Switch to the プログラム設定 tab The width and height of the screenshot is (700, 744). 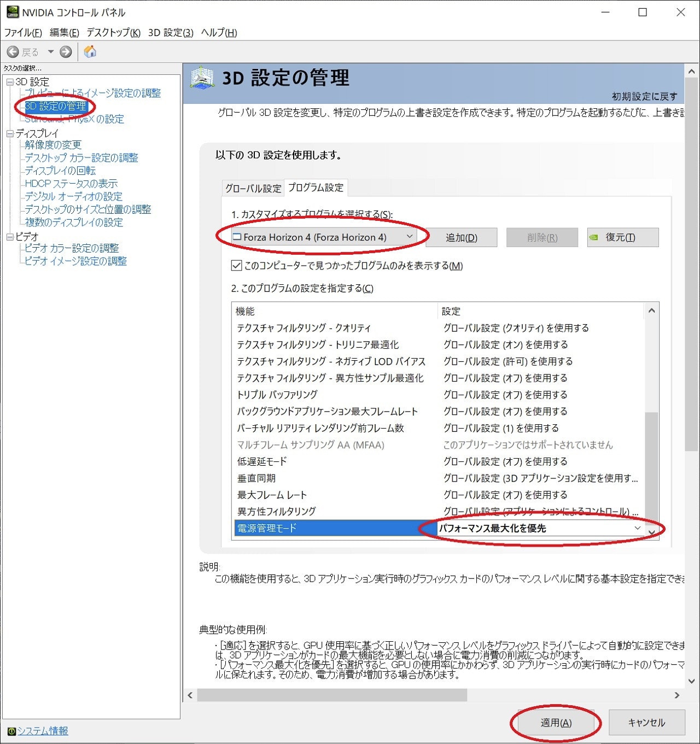tap(316, 188)
